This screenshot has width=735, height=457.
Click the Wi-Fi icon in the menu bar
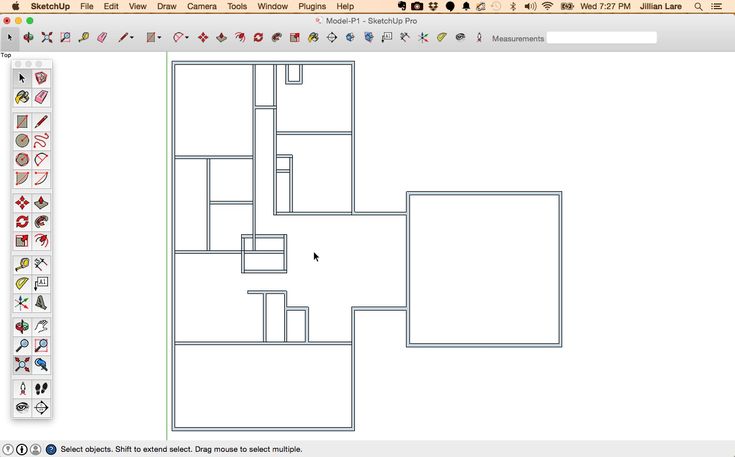tap(547, 6)
